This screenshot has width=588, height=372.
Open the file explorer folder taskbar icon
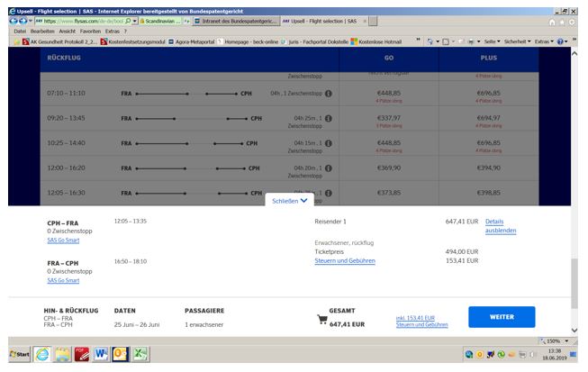click(62, 354)
